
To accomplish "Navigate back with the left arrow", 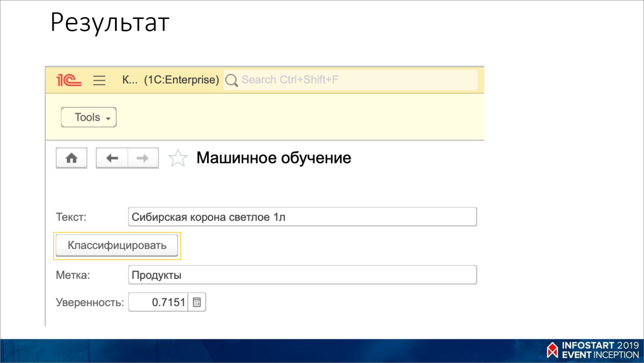I will click(x=112, y=158).
